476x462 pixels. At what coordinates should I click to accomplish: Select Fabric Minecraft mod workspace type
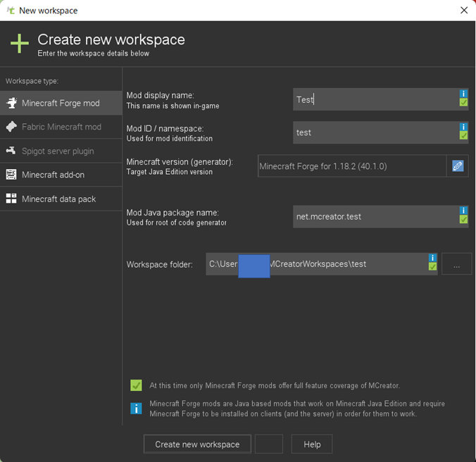[x=61, y=127]
